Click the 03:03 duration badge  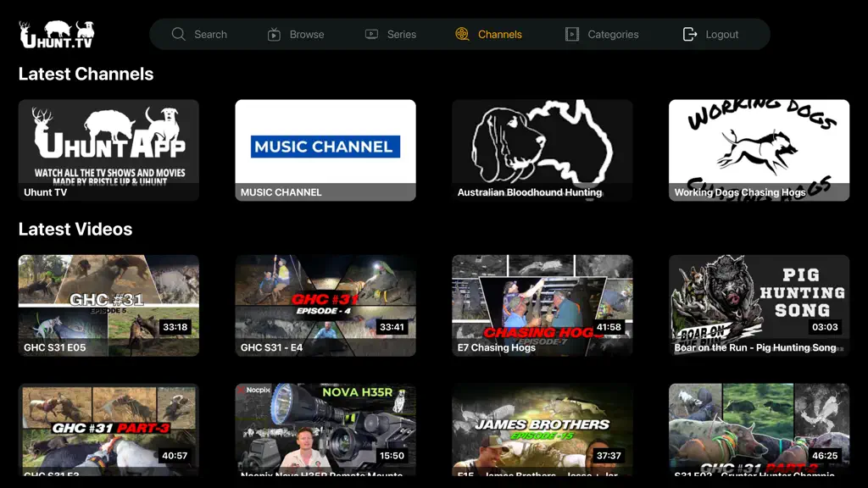[825, 327]
